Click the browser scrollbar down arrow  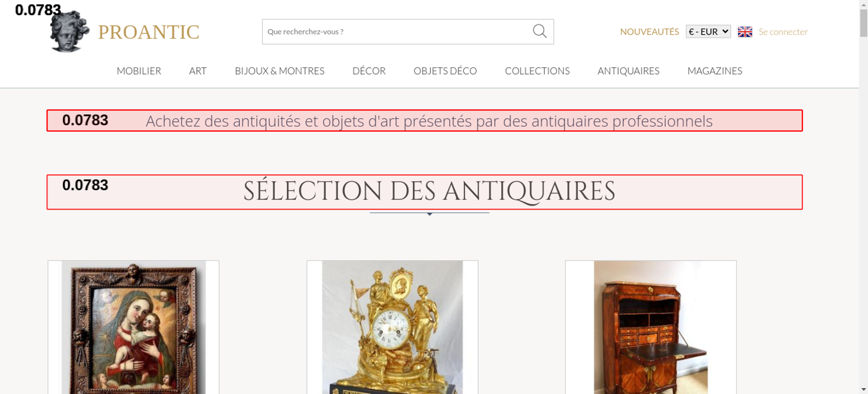[x=864, y=389]
